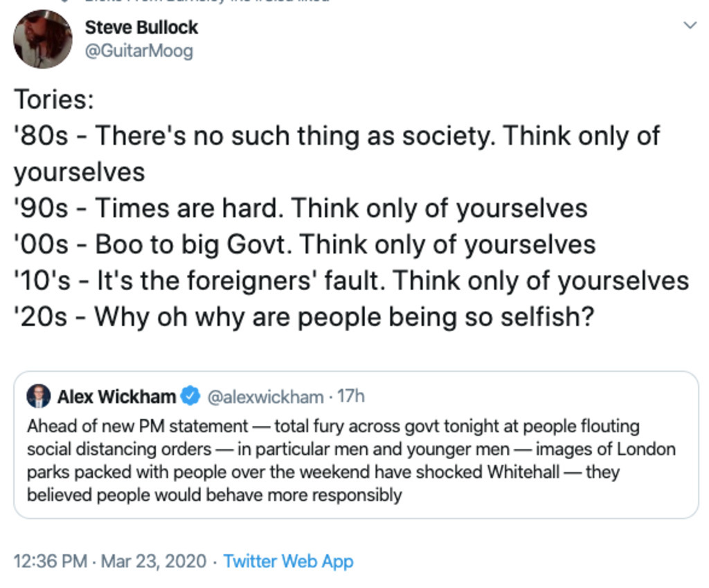The width and height of the screenshot is (709, 588).
Task: Open the 12:36 PM tweet timestamp
Action: (x=50, y=561)
